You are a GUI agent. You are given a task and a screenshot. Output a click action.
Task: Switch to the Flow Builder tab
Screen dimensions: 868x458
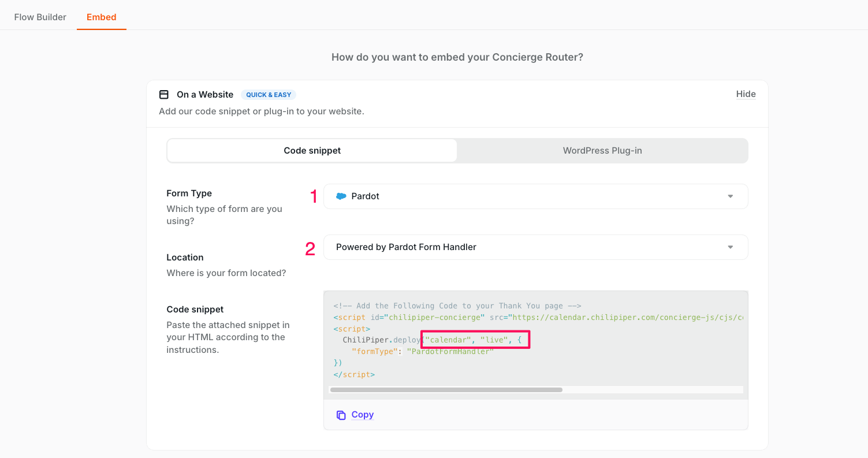click(40, 17)
